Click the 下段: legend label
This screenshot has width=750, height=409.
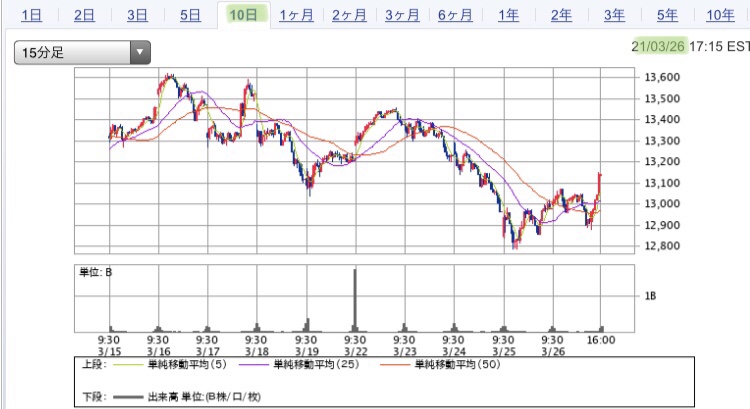click(x=94, y=397)
